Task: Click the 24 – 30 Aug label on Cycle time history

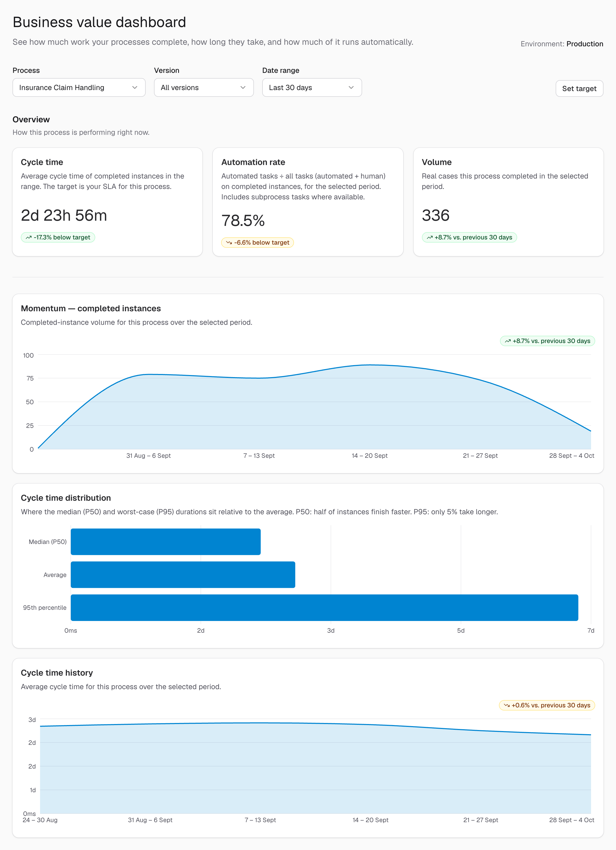Action: point(40,820)
